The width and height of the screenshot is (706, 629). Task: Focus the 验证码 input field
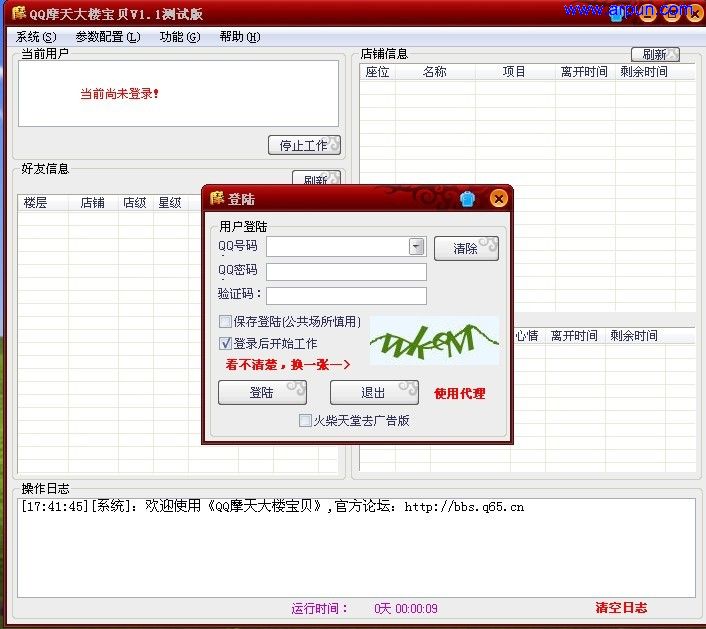click(346, 296)
